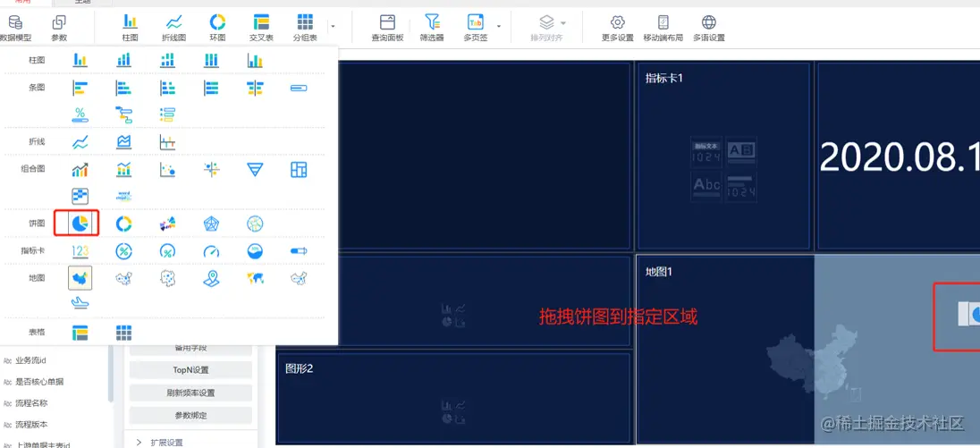The width and height of the screenshot is (980, 448).
Task: Select the 图形2 chart container
Action: (x=452, y=397)
